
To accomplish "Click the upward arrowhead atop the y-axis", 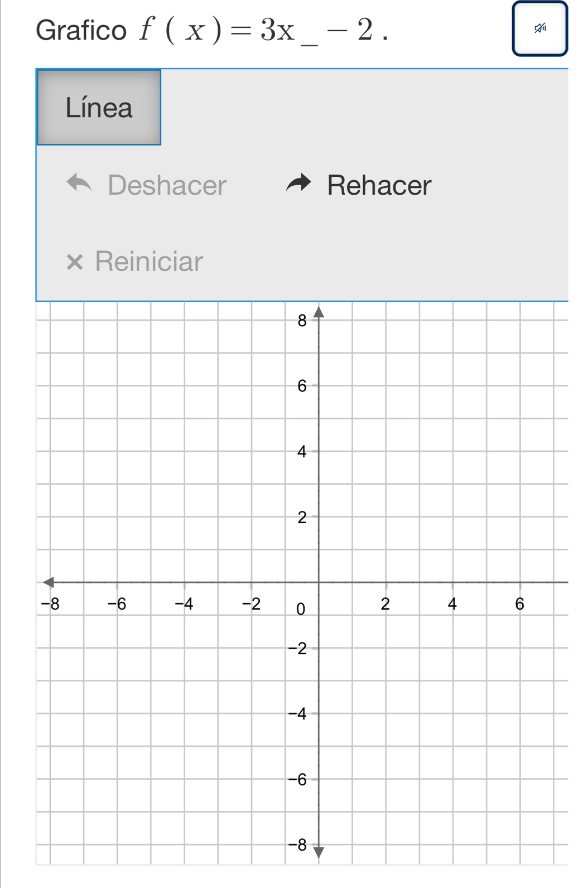I will click(319, 311).
